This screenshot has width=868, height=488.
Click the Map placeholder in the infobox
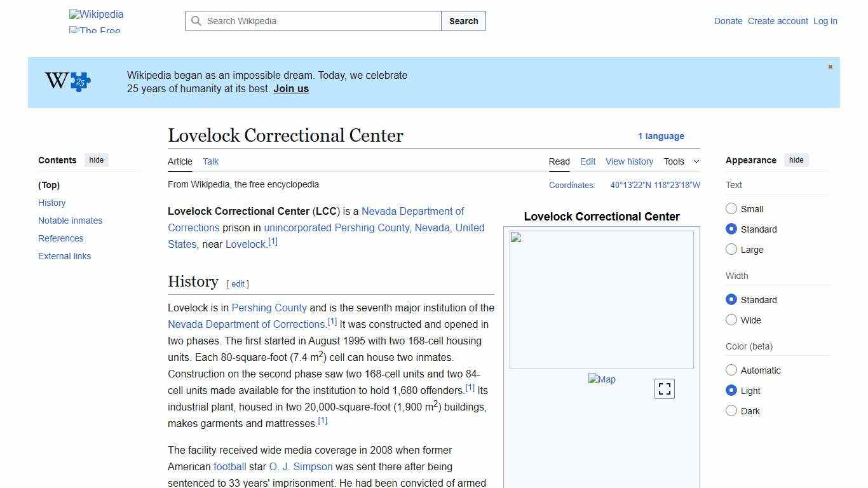602,379
